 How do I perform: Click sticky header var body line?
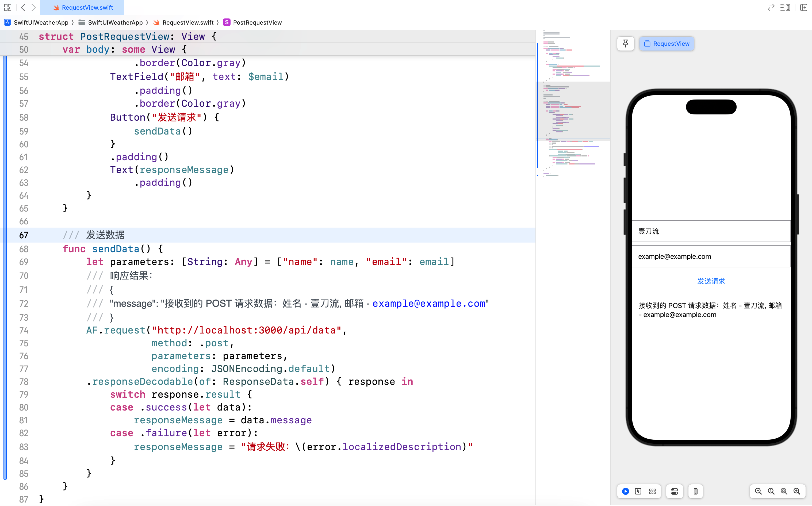pos(124,49)
